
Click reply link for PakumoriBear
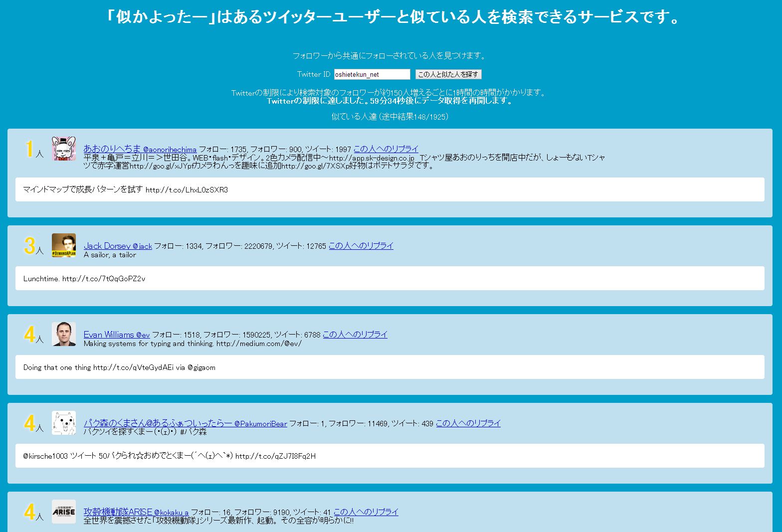tap(468, 423)
